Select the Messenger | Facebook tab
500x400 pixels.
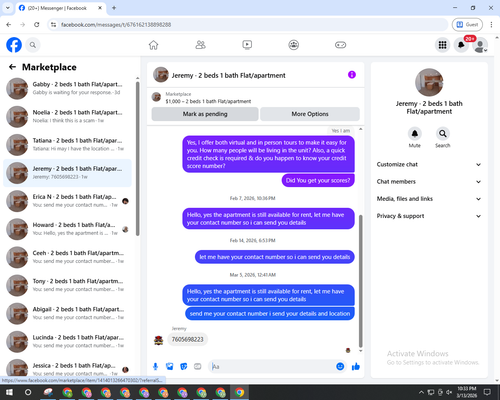(x=61, y=8)
